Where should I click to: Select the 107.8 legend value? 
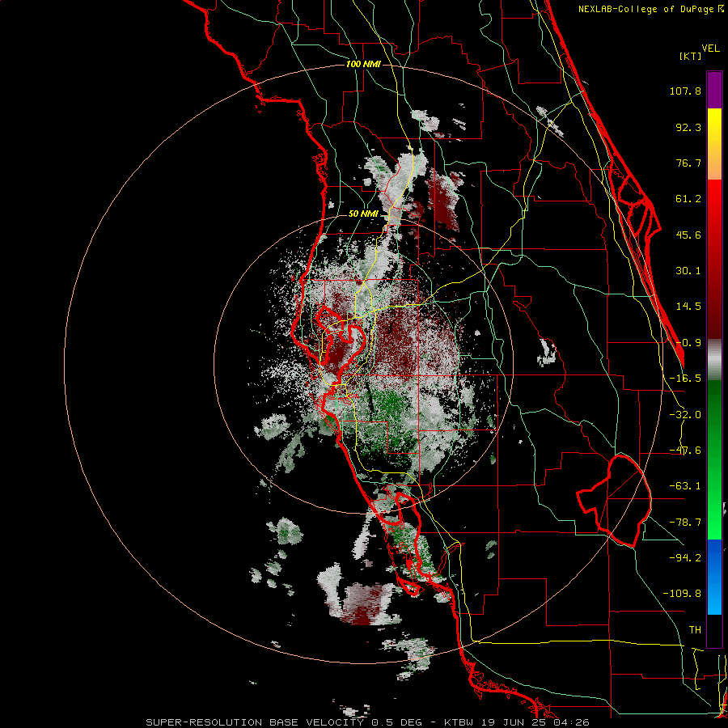point(685,91)
